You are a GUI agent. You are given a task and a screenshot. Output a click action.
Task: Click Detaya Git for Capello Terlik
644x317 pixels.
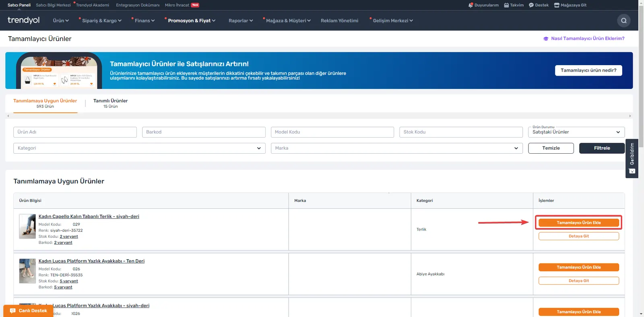[x=579, y=236]
